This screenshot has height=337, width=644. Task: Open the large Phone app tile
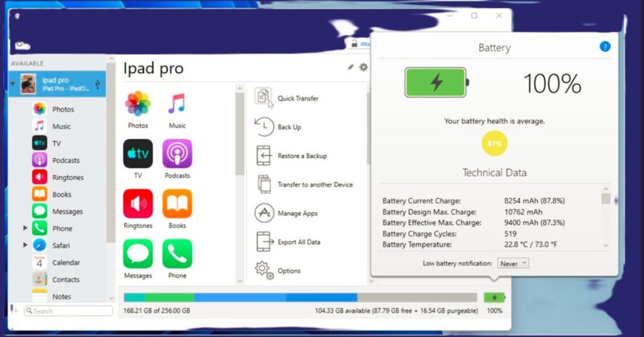point(177,259)
